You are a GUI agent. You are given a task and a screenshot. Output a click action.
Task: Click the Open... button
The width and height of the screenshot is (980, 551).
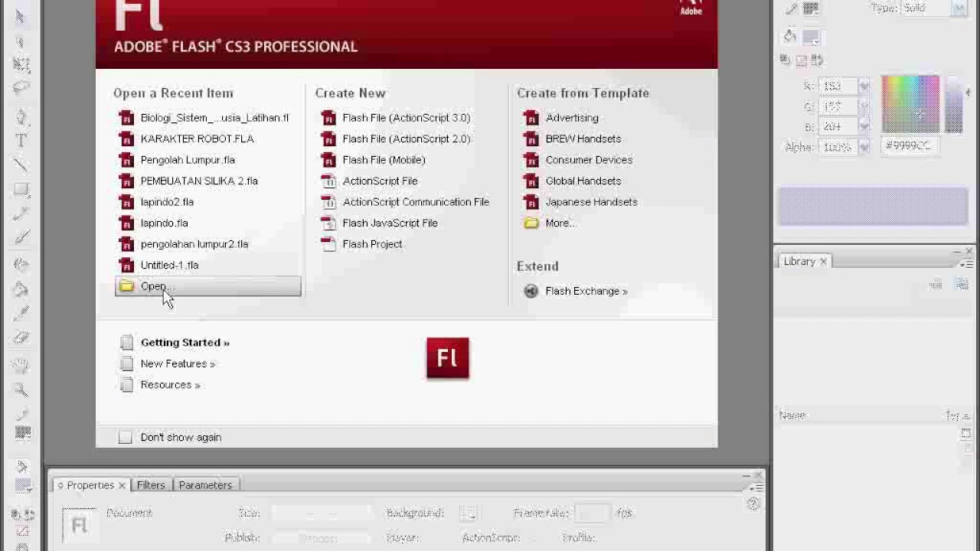pos(208,287)
